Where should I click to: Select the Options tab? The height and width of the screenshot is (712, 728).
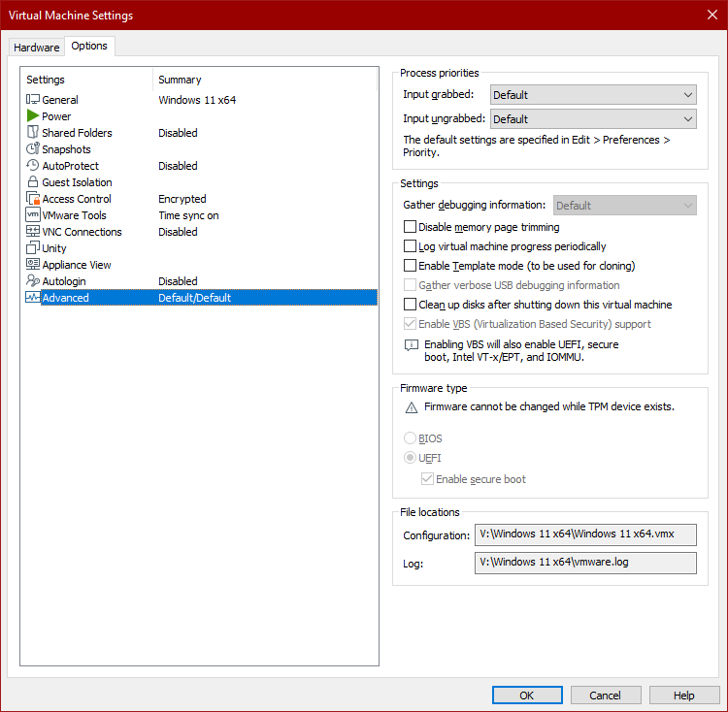tap(89, 47)
